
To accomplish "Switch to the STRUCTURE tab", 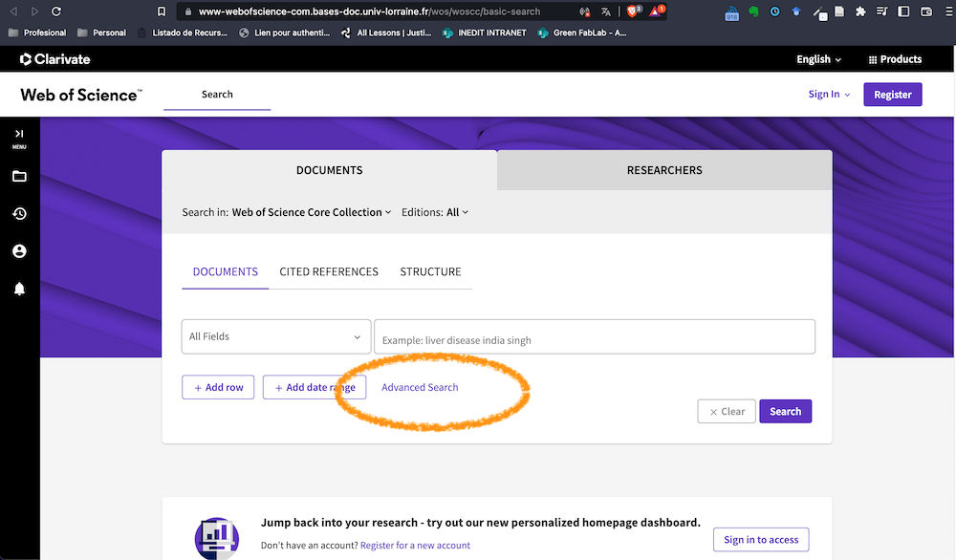I will [430, 271].
